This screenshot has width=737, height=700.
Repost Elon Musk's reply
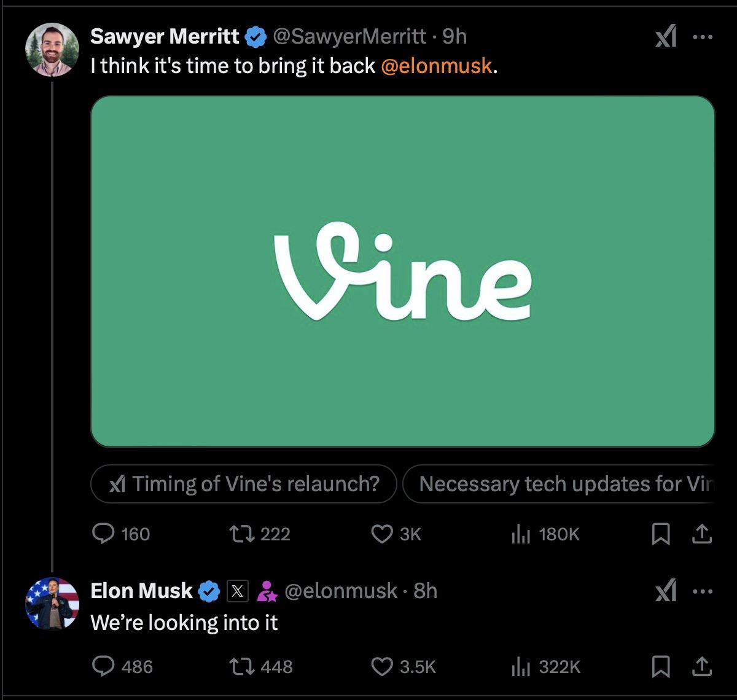pyautogui.click(x=240, y=667)
